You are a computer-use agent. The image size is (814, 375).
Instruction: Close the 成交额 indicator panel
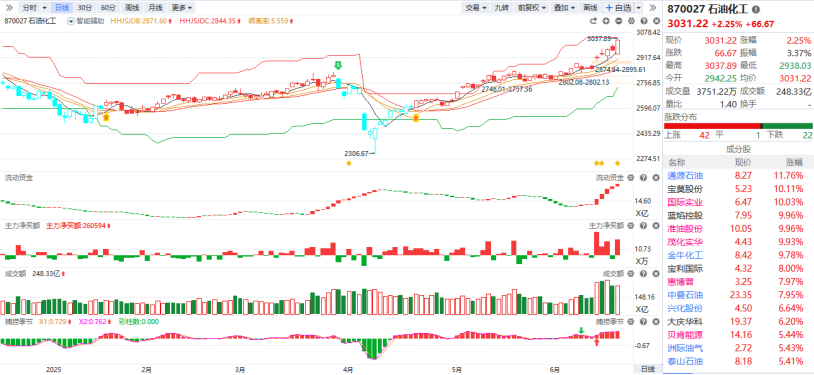click(x=656, y=273)
